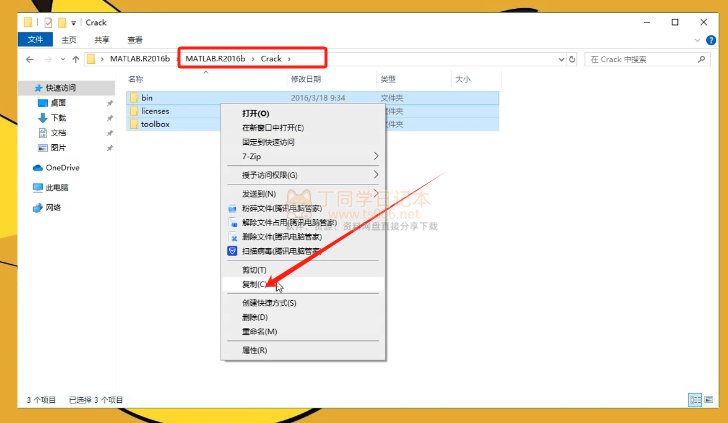
Task: Open 授予访问权限(G) submenu
Action: pos(303,175)
